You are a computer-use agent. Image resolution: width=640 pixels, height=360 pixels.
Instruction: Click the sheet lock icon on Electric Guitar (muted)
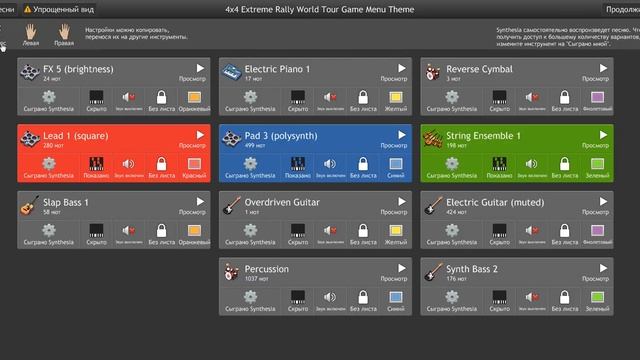click(564, 230)
